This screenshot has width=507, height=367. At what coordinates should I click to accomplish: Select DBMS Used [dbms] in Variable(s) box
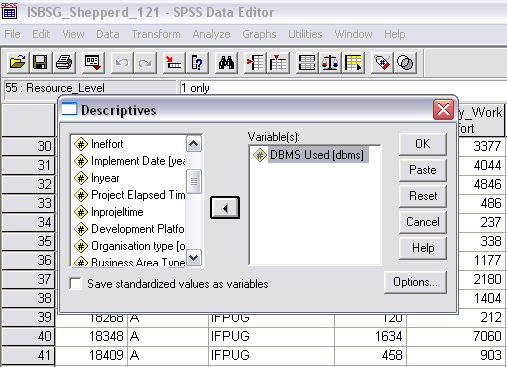coord(310,155)
